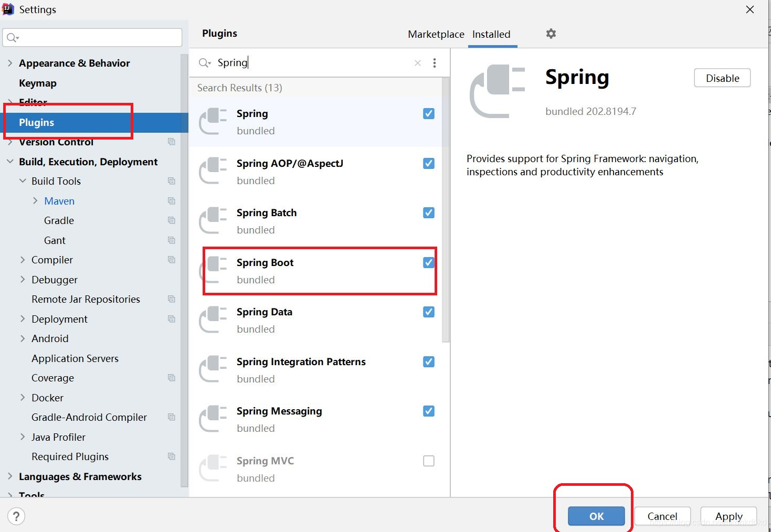The width and height of the screenshot is (771, 532).
Task: Click the IntelliJ icon in title bar
Action: 8,9
